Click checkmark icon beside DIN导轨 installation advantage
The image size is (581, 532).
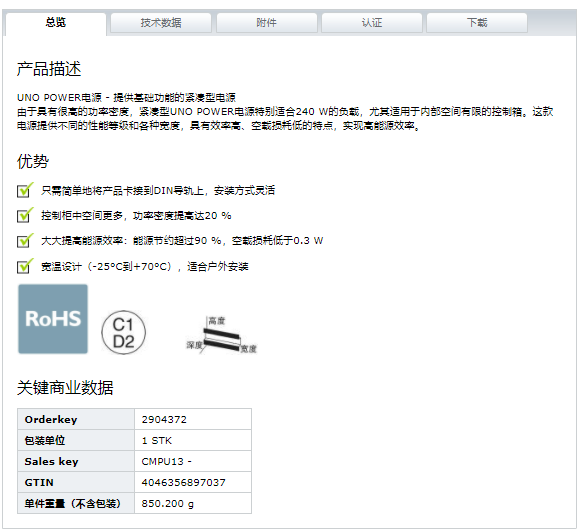[x=25, y=190]
